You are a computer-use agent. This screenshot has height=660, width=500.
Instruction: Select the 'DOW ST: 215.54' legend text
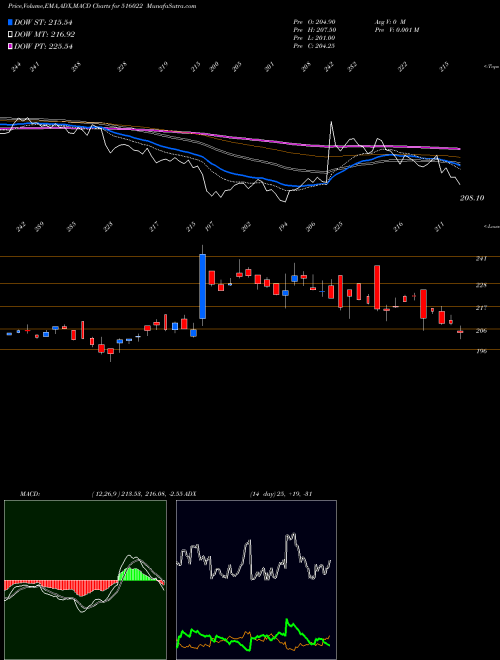pos(43,22)
